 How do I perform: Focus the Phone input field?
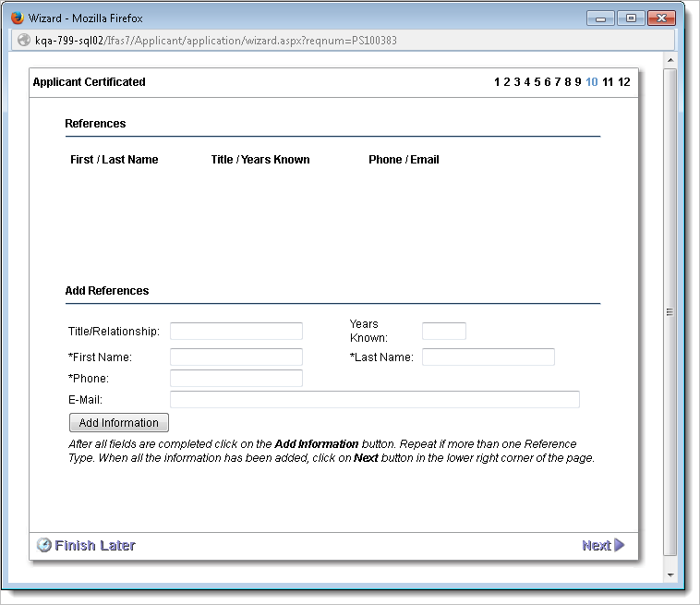pos(236,378)
